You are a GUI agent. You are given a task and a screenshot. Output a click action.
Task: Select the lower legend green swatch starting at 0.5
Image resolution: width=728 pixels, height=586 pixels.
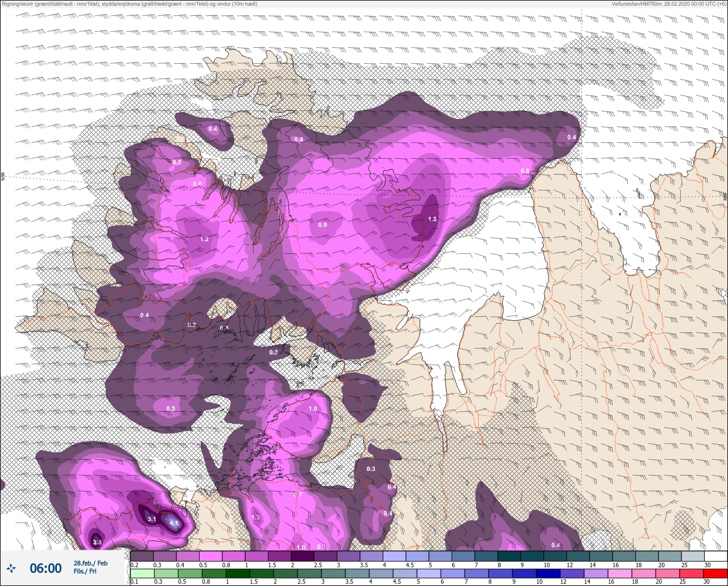(x=190, y=573)
